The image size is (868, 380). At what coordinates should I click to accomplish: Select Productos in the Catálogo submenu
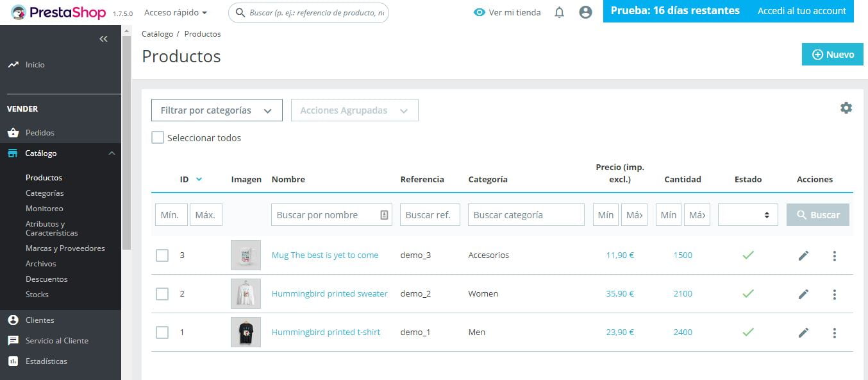[44, 177]
